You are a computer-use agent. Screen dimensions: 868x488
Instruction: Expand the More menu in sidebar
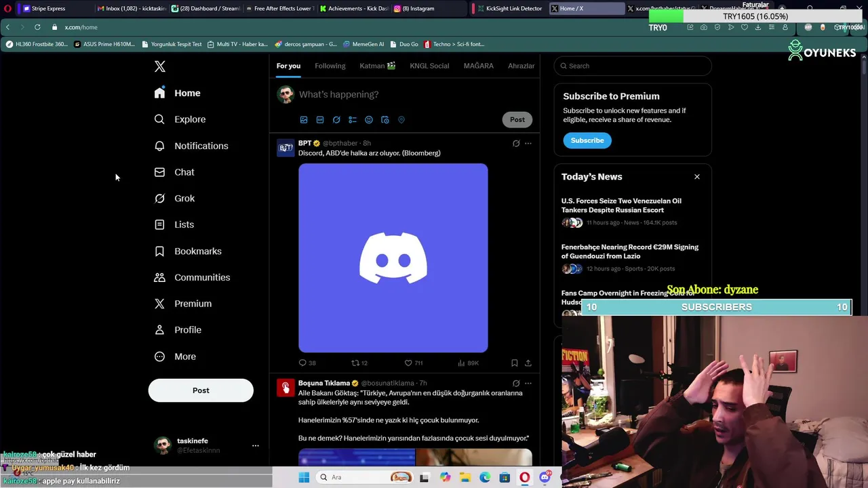[176, 357]
